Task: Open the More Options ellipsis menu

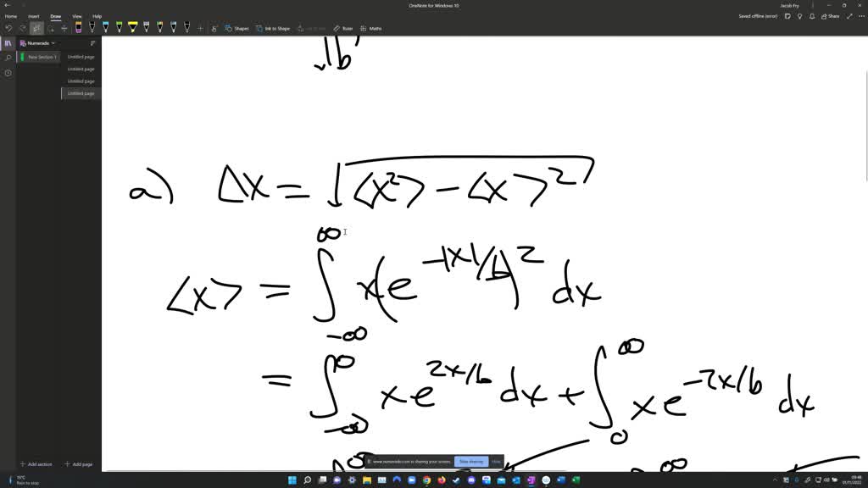Action: [861, 16]
